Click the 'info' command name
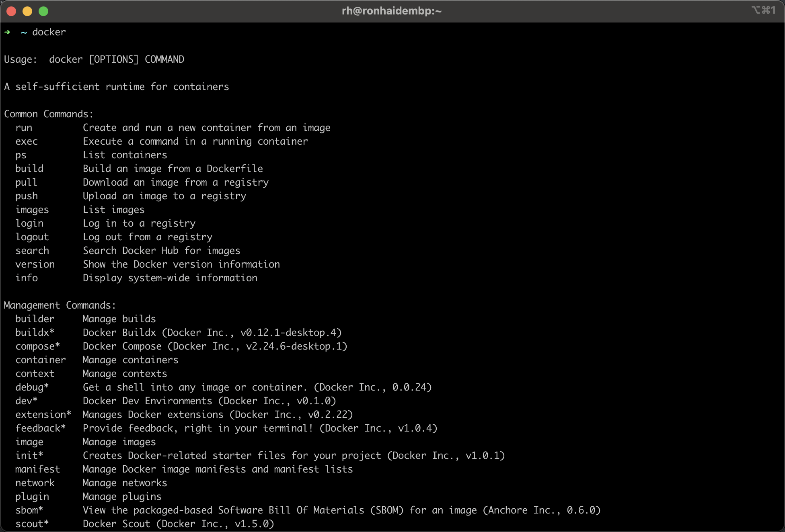This screenshot has width=785, height=532. (x=27, y=278)
